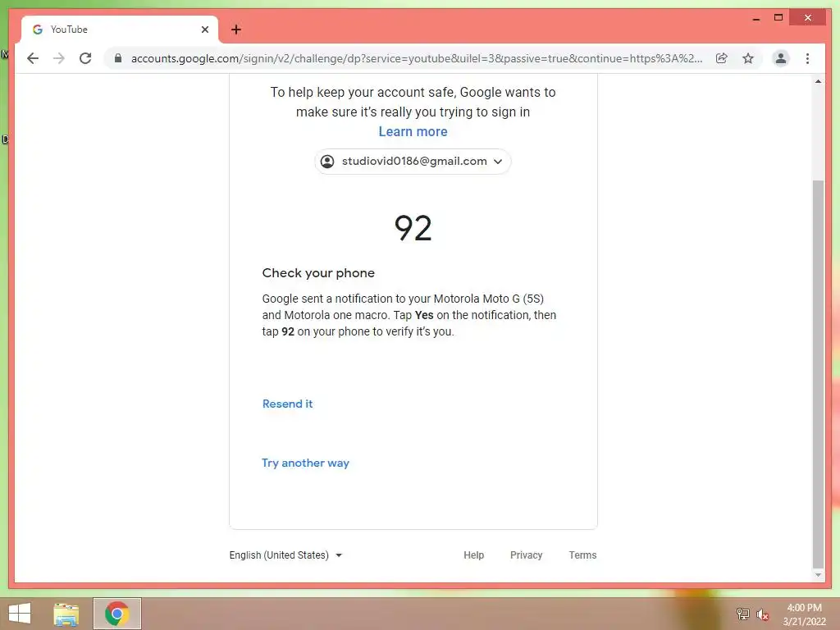View site info via the lock icon

coord(118,58)
